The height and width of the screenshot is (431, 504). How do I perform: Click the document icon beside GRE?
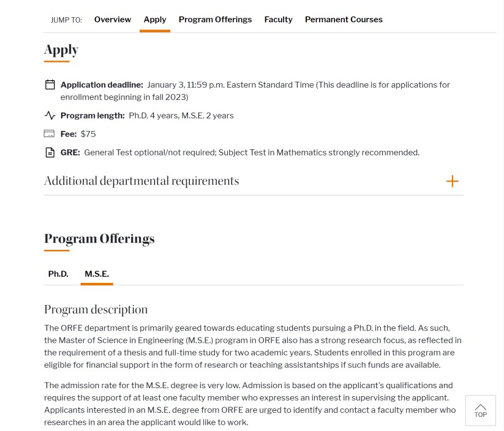point(50,152)
